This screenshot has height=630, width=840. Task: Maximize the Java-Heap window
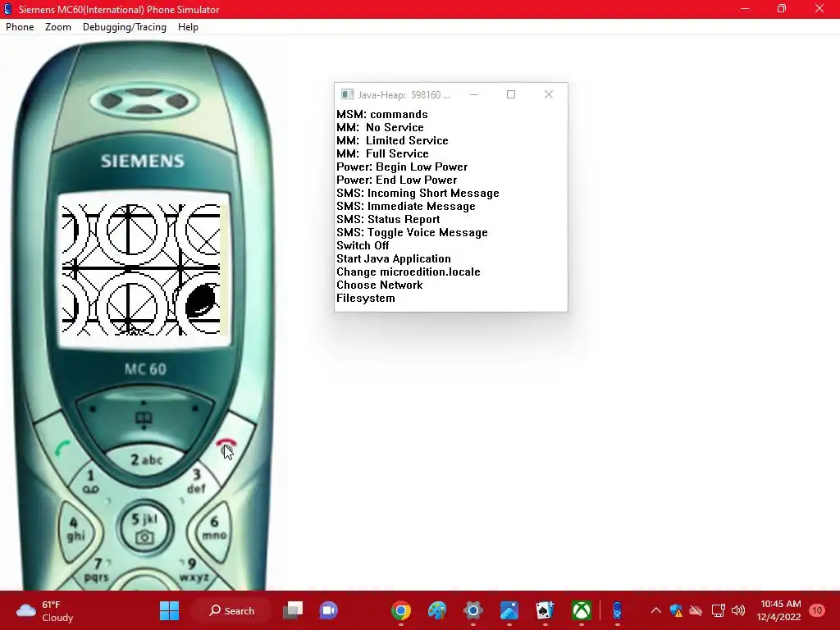point(511,95)
